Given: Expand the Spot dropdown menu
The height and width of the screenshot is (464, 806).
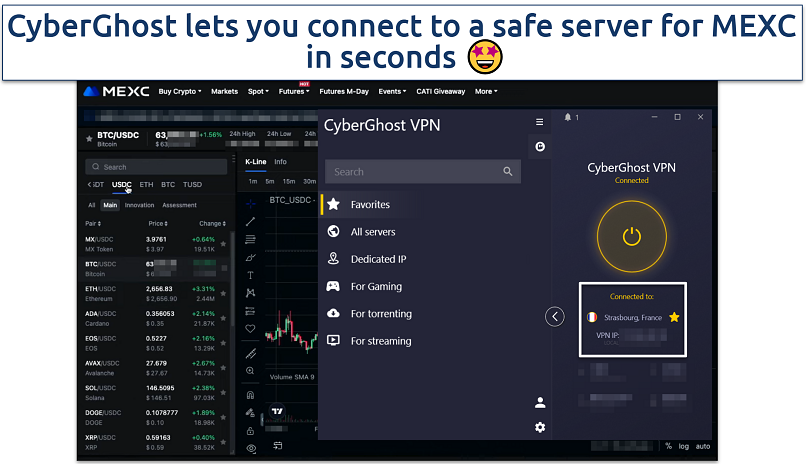Looking at the screenshot, I should pos(258,91).
